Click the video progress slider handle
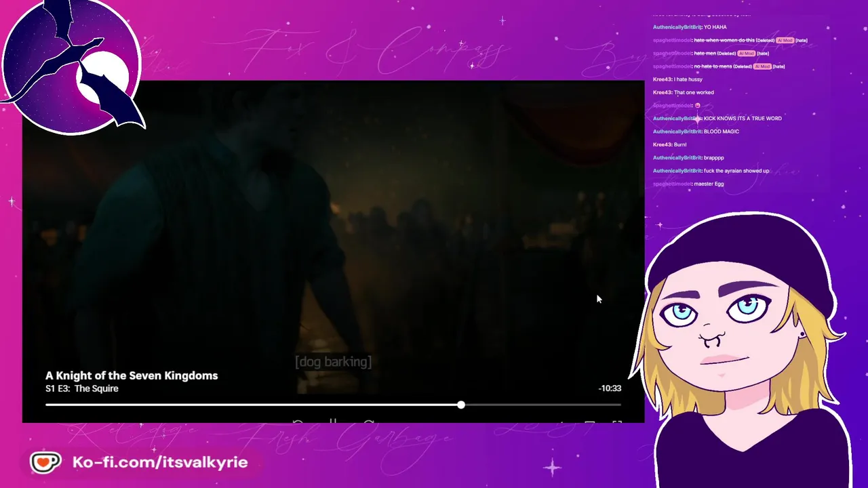868x488 pixels. 461,405
